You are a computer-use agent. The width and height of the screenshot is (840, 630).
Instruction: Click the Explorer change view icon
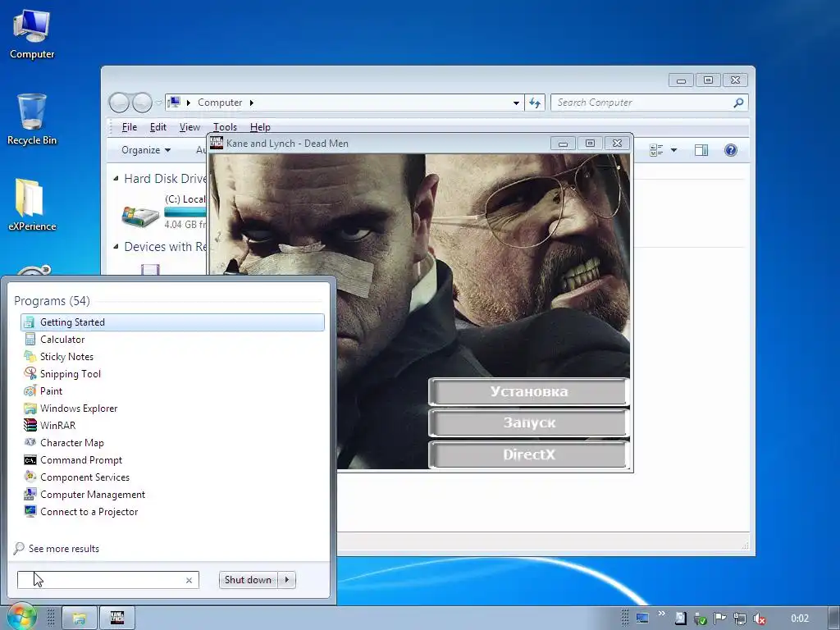click(x=656, y=150)
